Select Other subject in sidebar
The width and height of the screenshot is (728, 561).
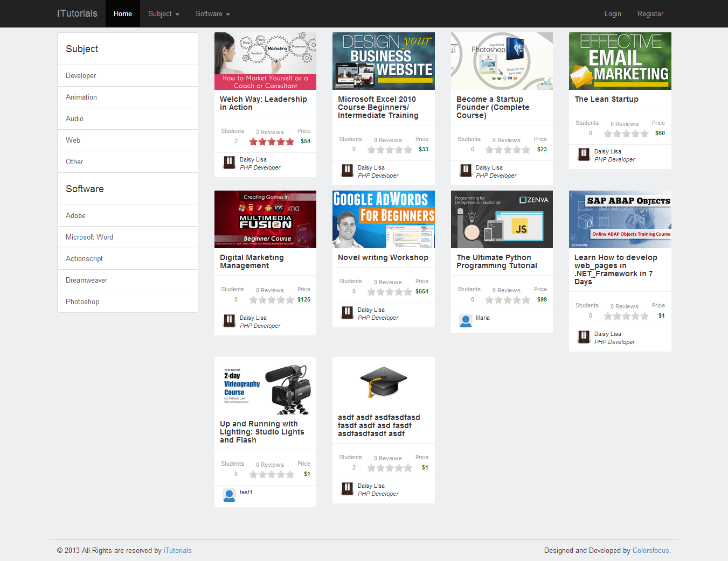pos(128,162)
